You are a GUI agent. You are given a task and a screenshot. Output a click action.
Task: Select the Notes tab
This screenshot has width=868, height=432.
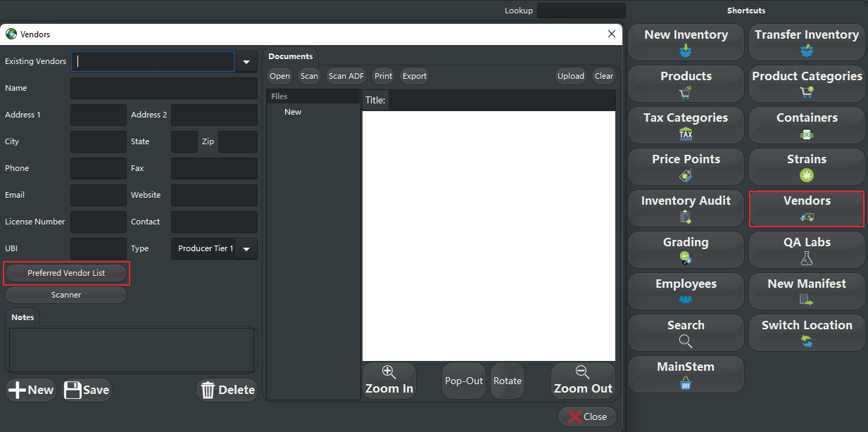coord(22,317)
